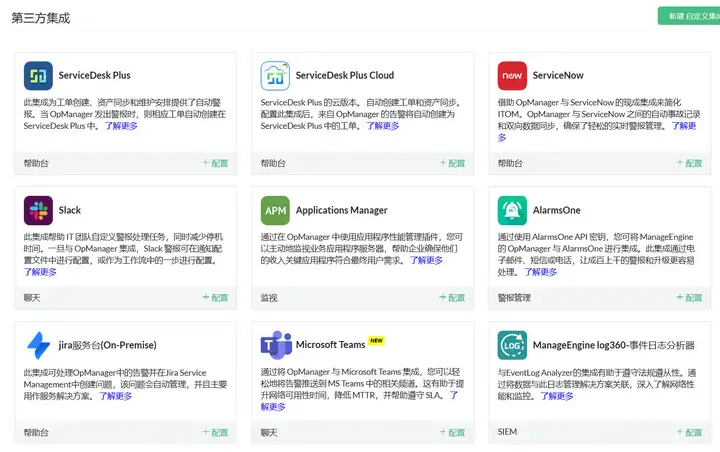Screen dimensions: 720x452
Task: Click the AlarmsOne bell icon
Action: click(512, 210)
